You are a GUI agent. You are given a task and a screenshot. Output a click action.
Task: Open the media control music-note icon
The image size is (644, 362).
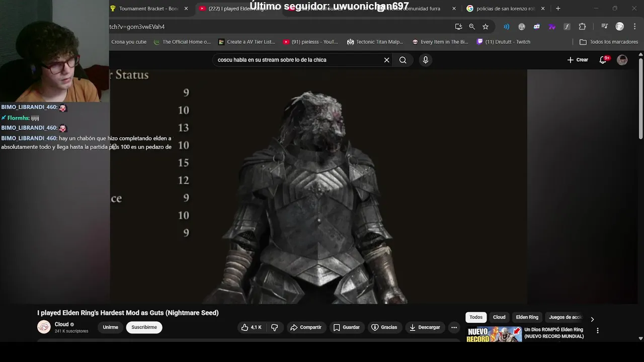[x=605, y=27]
